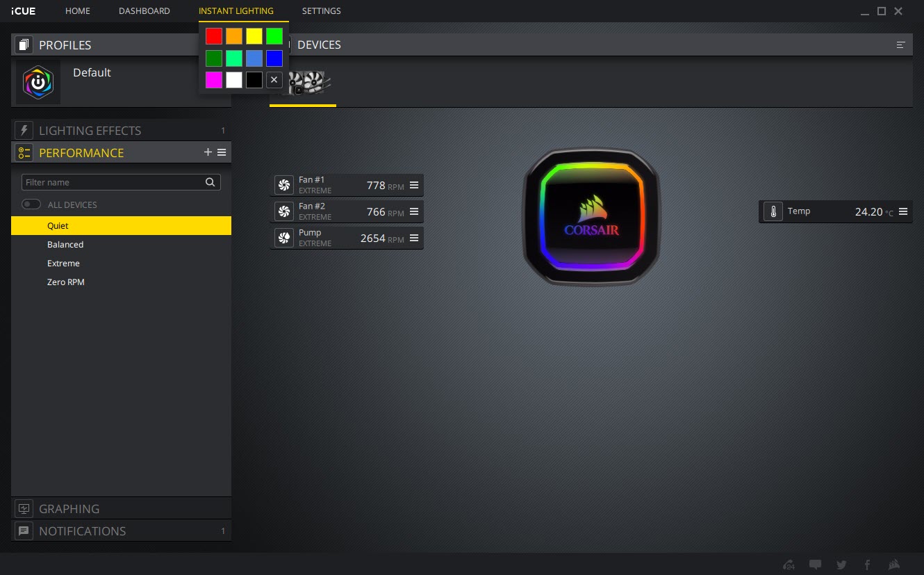This screenshot has height=575, width=924.
Task: Select the Balanced performance preset
Action: (121, 245)
